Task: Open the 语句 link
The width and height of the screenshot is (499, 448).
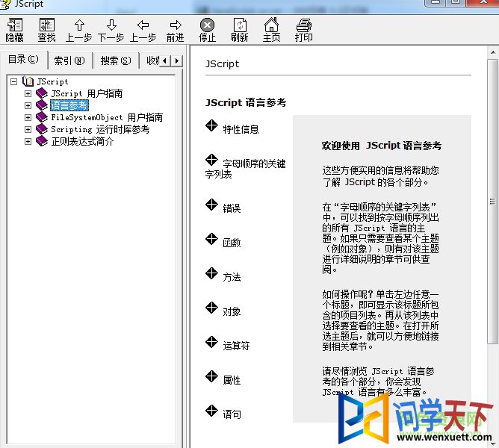Action: pyautogui.click(x=232, y=414)
